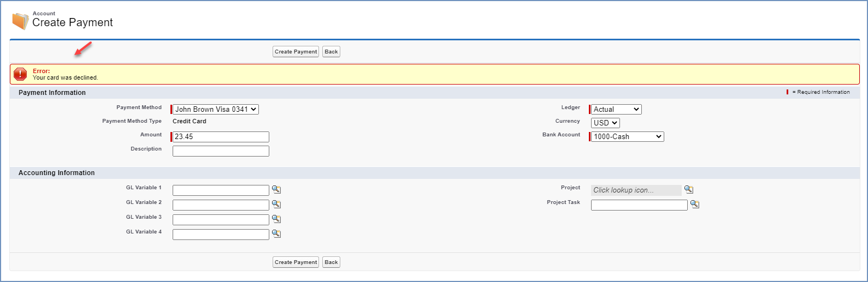Expand the Ledger dropdown
Image resolution: width=868 pixels, height=282 pixels.
[x=616, y=110]
